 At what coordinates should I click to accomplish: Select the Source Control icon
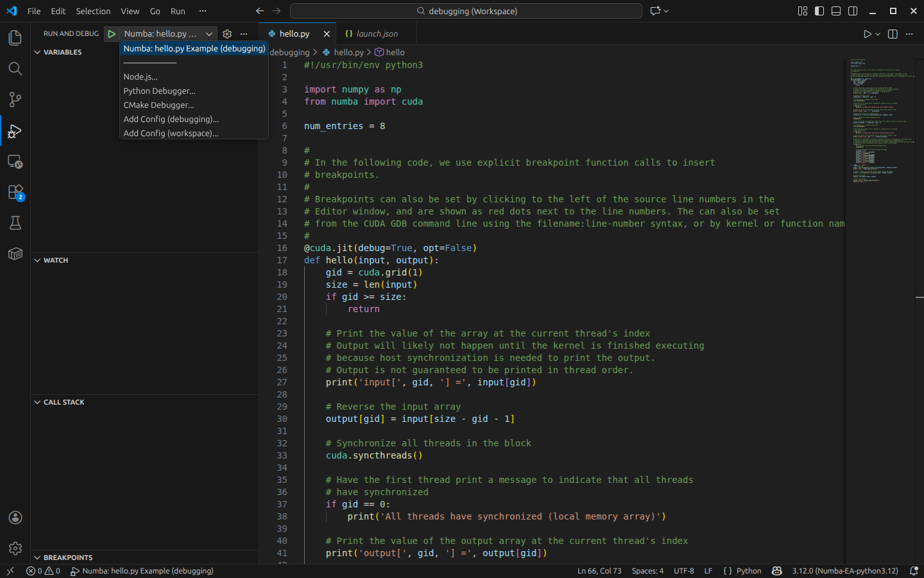click(x=15, y=100)
